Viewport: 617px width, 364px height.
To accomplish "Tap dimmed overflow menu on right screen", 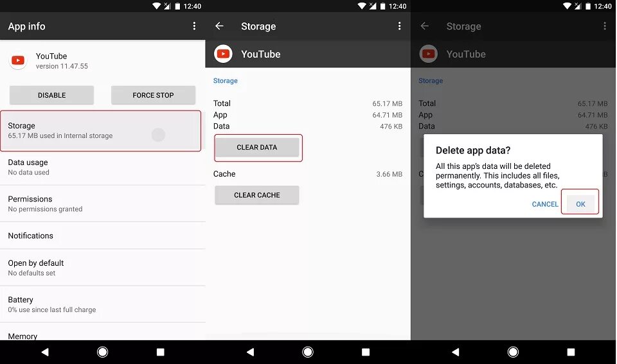I will (x=605, y=26).
